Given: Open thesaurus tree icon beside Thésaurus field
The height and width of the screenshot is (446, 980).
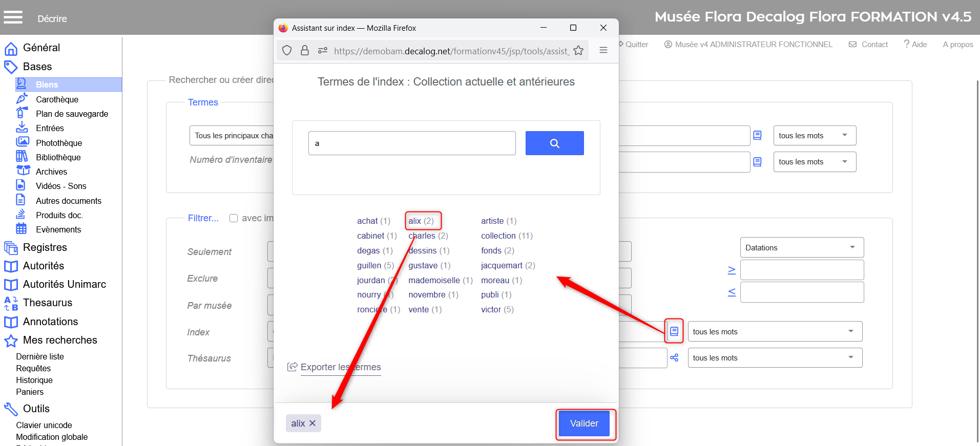Looking at the screenshot, I should coord(674,358).
